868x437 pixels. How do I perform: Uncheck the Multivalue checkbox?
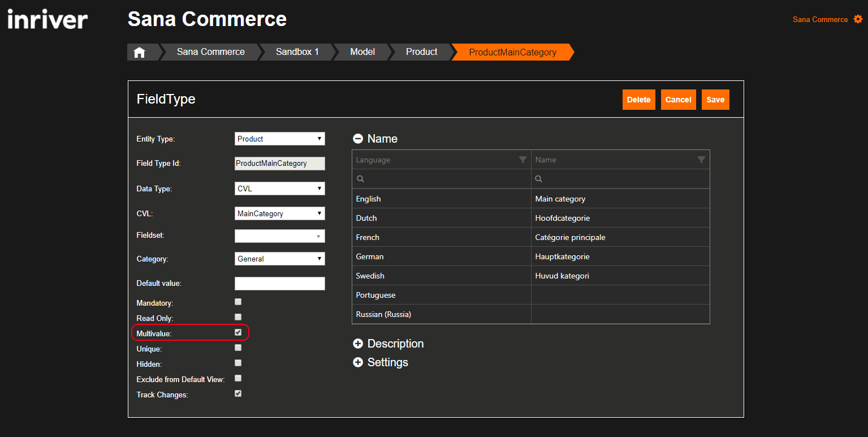(x=238, y=332)
